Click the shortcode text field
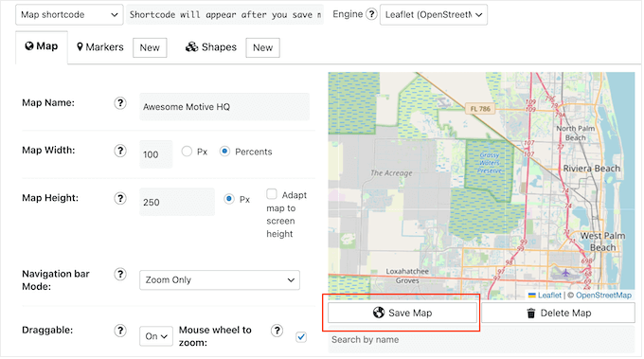The image size is (644, 359). [224, 15]
